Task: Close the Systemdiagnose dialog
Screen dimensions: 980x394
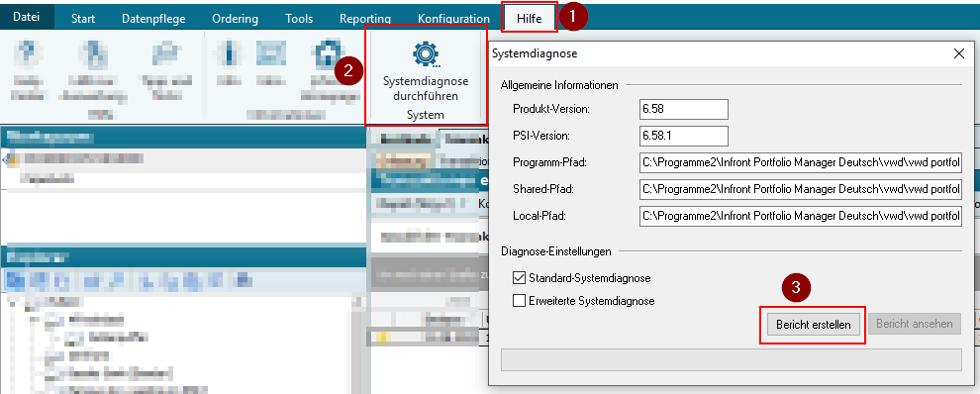Action: coord(959,53)
